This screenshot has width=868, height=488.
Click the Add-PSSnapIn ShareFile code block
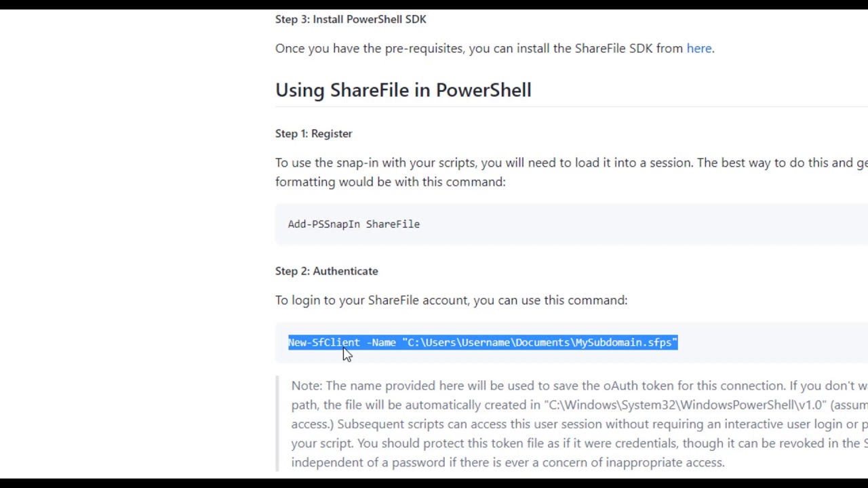571,224
